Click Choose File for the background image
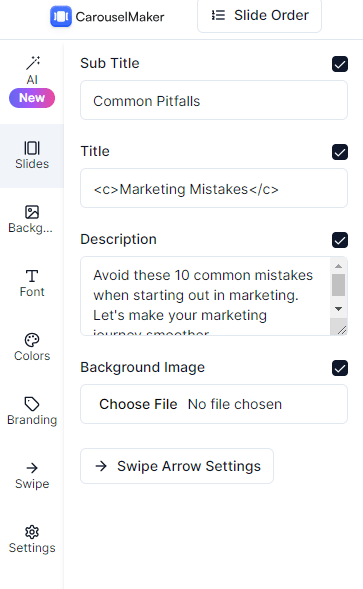The height and width of the screenshot is (589, 363). pos(138,404)
